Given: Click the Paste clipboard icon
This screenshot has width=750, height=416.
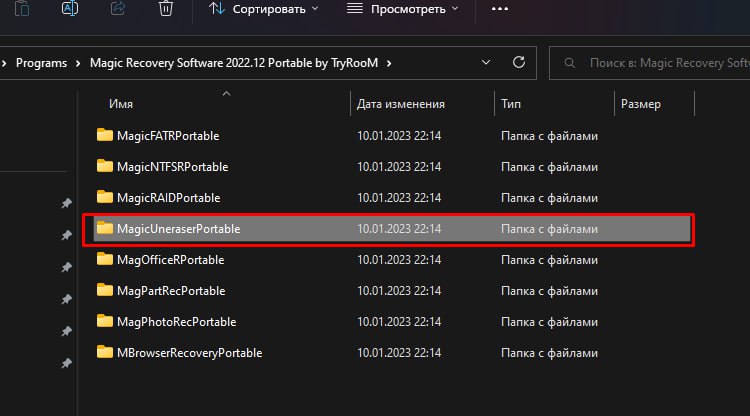Looking at the screenshot, I should 22,9.
